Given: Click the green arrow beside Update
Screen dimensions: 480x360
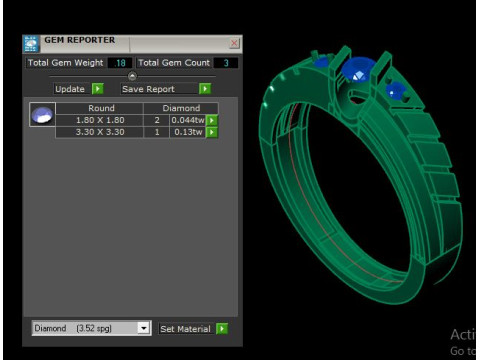Looking at the screenshot, I should pyautogui.click(x=98, y=89).
